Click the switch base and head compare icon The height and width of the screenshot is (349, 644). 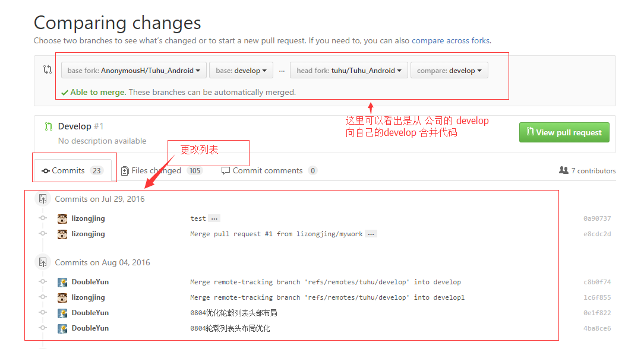point(48,69)
